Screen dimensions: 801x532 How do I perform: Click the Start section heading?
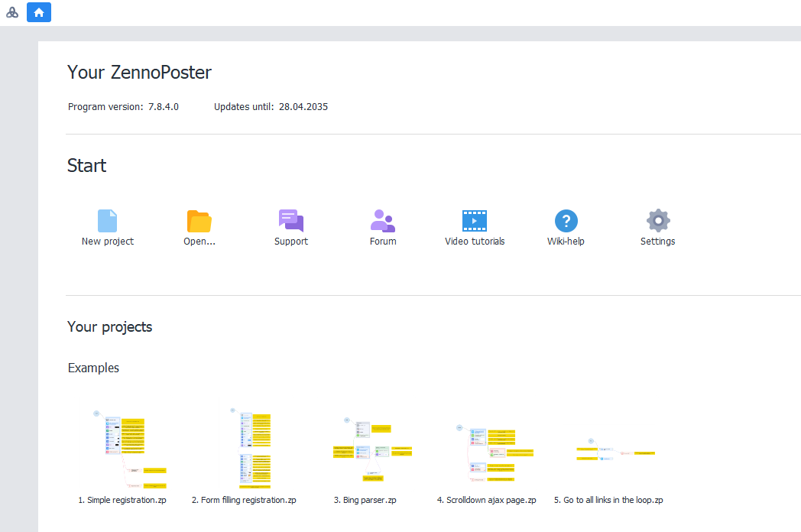pos(87,166)
